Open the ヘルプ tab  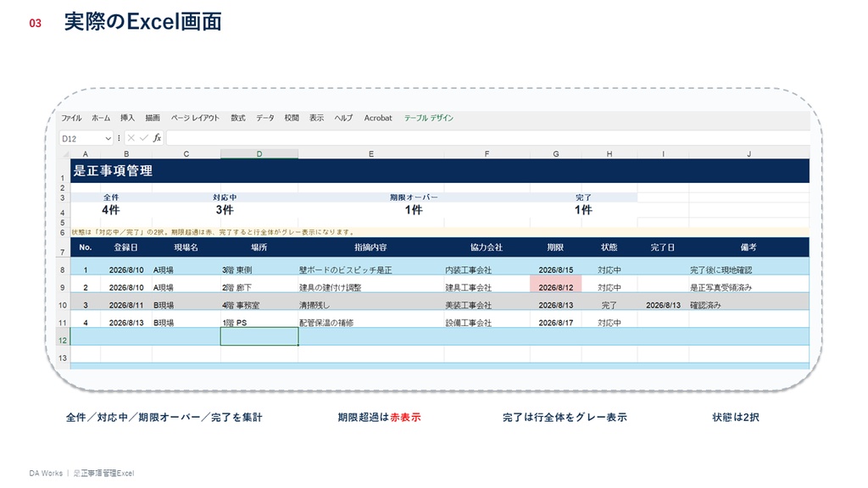pos(343,118)
